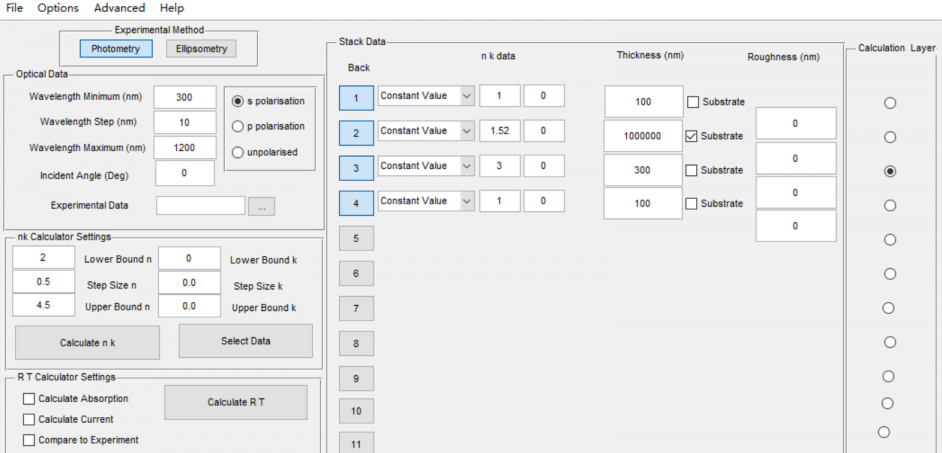The image size is (942, 453).
Task: Click the Wavelength Minimum input field
Action: 185,97
